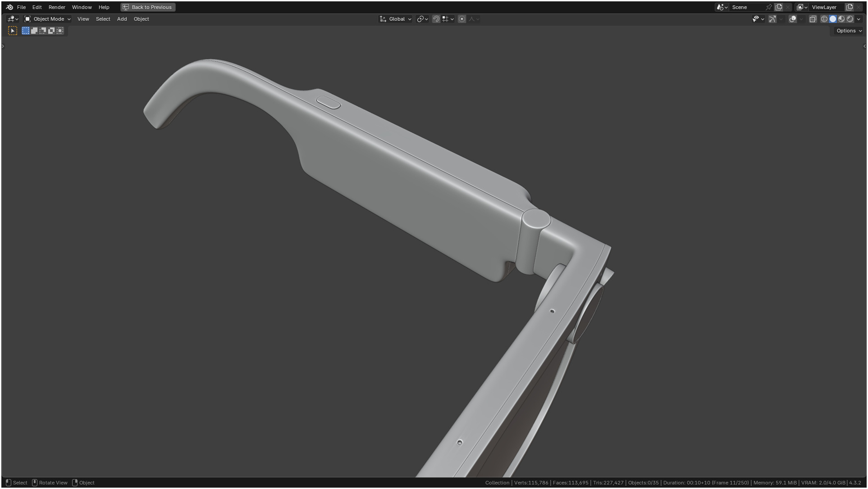Viewport: 868px width, 489px height.
Task: Open the Render menu
Action: [x=57, y=7]
